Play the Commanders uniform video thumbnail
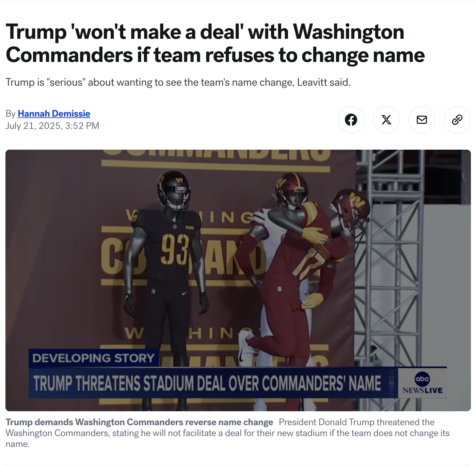The image size is (476, 466). click(x=238, y=280)
